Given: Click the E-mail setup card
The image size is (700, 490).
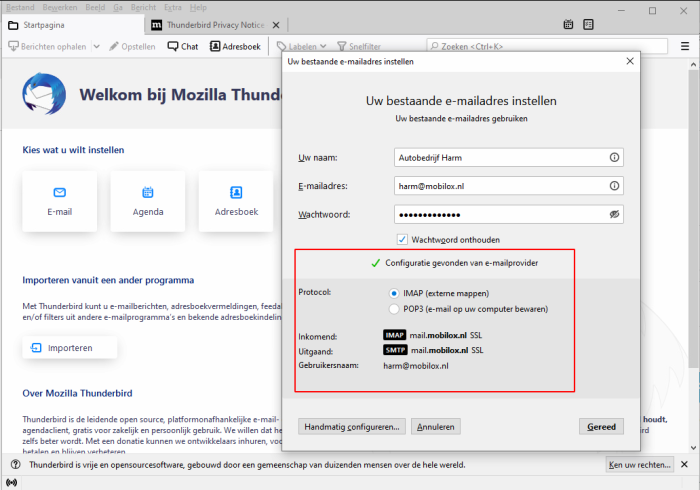Looking at the screenshot, I should click(60, 201).
